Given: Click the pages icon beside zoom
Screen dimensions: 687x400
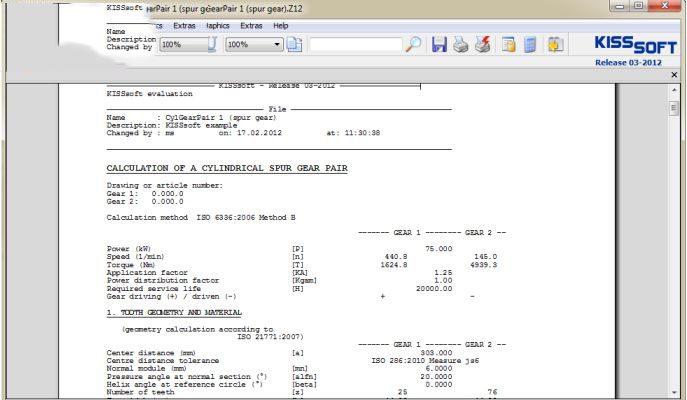Looking at the screenshot, I should (x=294, y=44).
